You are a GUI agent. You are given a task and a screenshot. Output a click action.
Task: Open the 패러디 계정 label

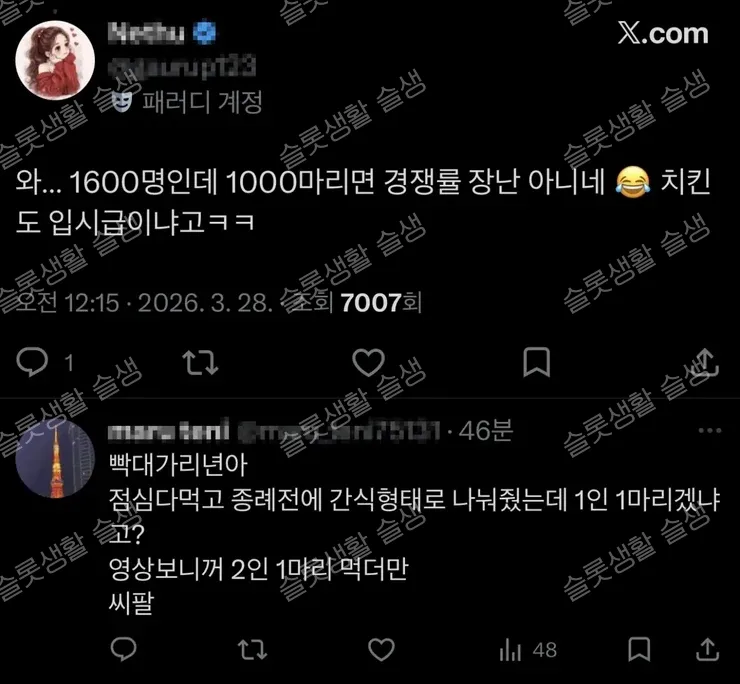(187, 102)
